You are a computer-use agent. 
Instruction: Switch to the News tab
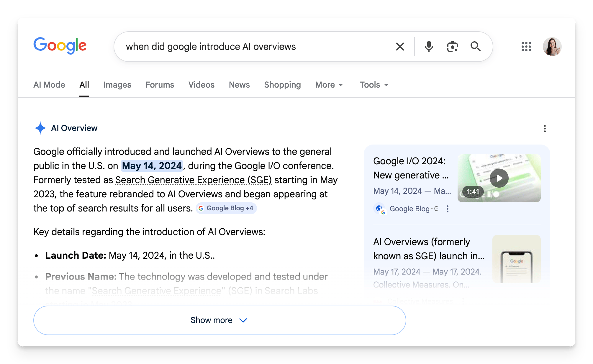[x=239, y=85]
